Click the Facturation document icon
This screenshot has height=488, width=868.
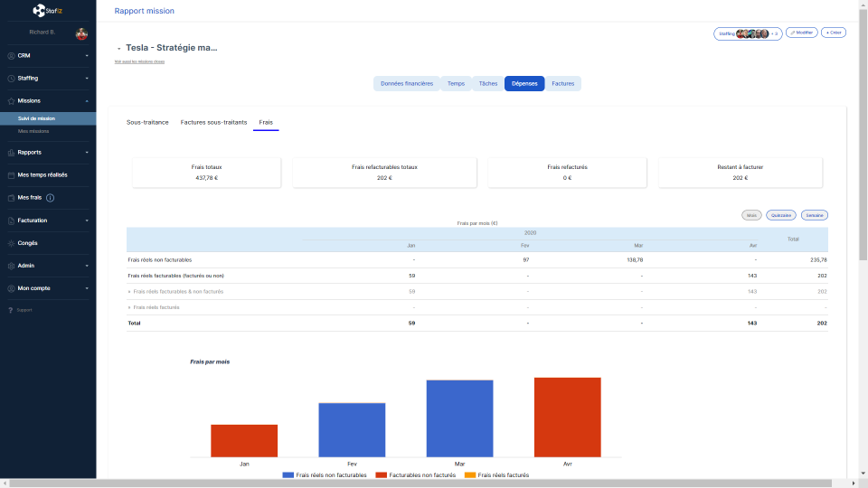coord(11,221)
